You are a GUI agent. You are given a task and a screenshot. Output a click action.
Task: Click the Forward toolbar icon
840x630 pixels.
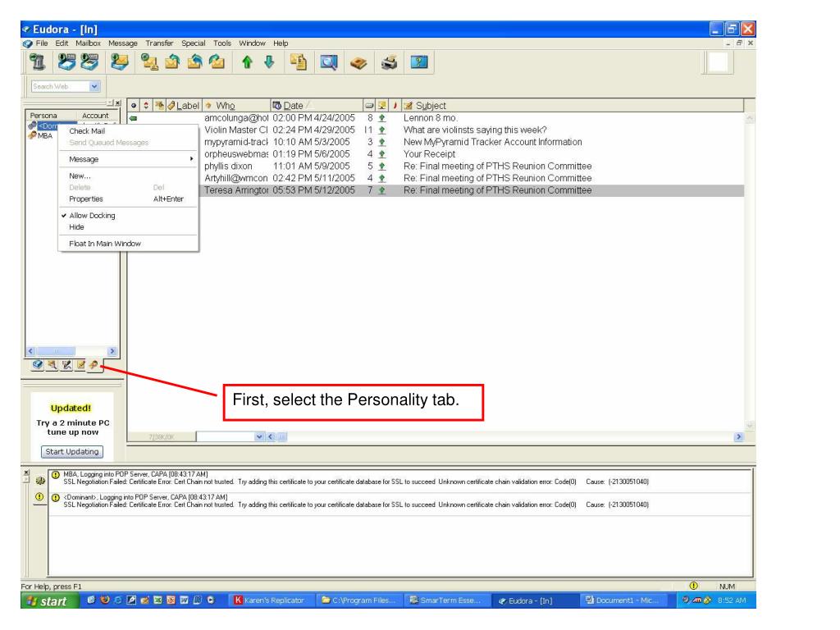point(217,62)
